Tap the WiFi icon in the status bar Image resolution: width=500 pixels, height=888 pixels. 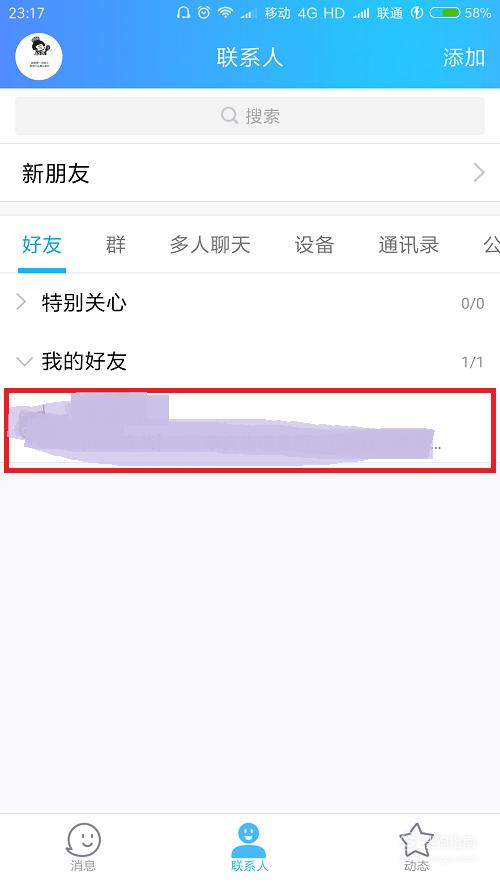pyautogui.click(x=226, y=12)
